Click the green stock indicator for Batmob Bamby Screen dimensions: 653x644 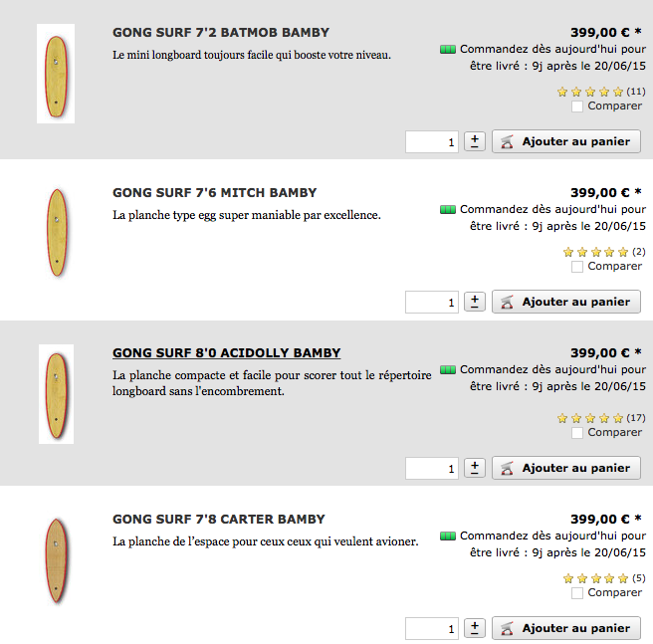click(448, 50)
